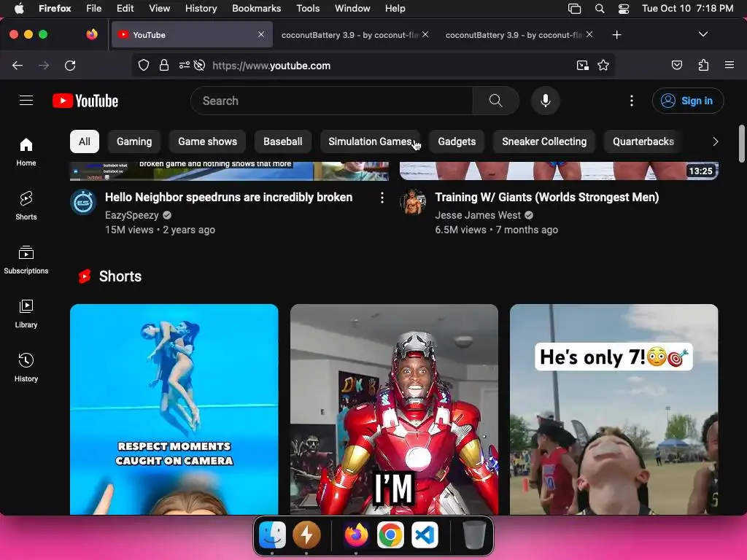This screenshot has width=747, height=560.
Task: Open Trash in the Dock
Action: pos(474,534)
